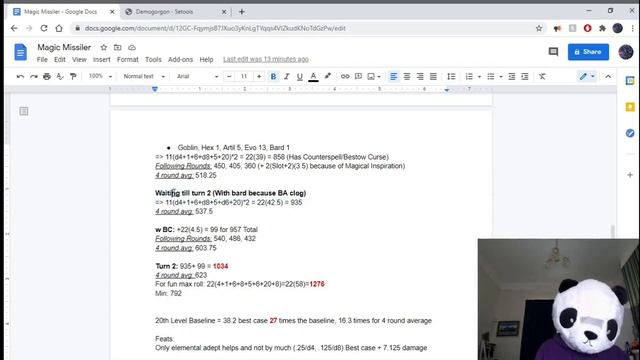Go to Docs home via logo
The width and height of the screenshot is (640, 360).
(x=20, y=52)
